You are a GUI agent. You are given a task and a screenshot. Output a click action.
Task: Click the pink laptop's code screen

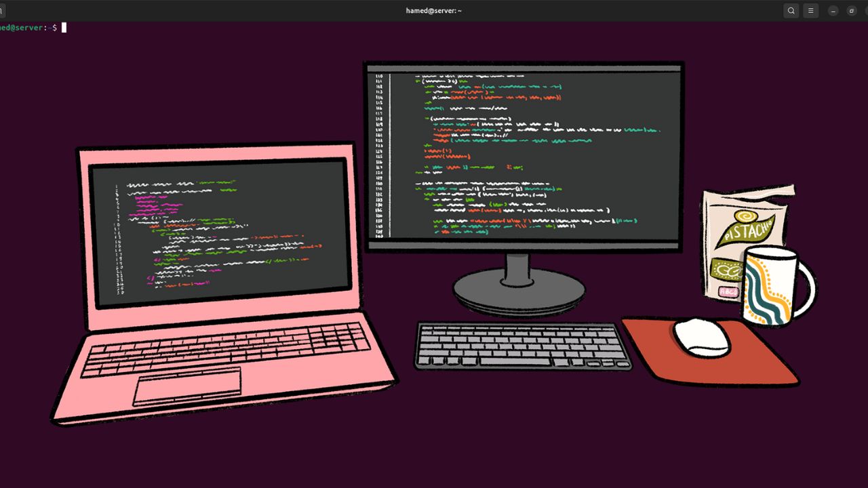pos(220,232)
